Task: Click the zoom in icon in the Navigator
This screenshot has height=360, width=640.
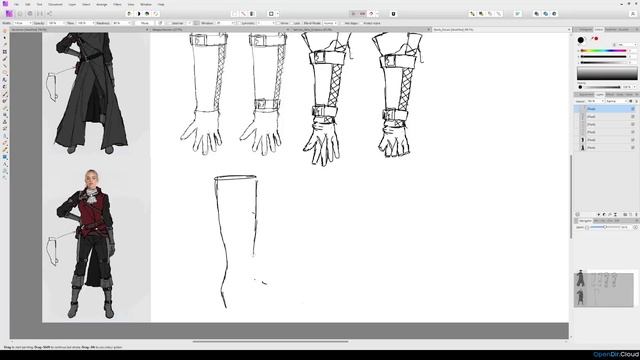Action: pos(635,227)
